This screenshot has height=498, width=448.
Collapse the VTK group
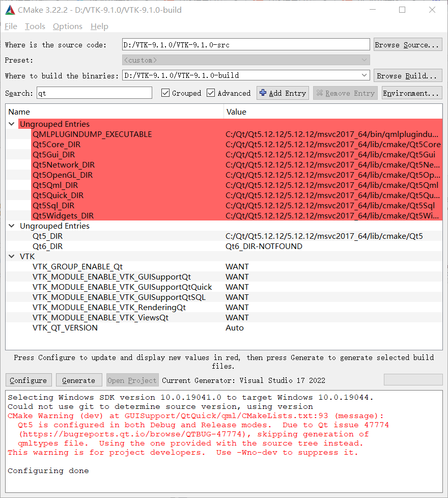pos(11,256)
